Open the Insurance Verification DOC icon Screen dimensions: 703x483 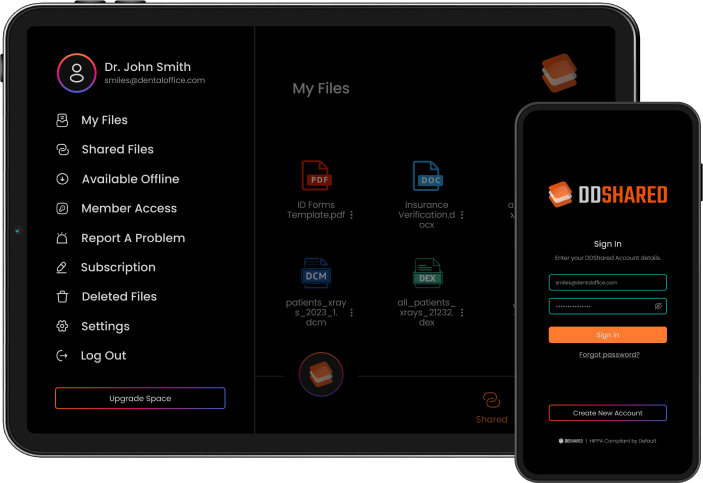(428, 175)
